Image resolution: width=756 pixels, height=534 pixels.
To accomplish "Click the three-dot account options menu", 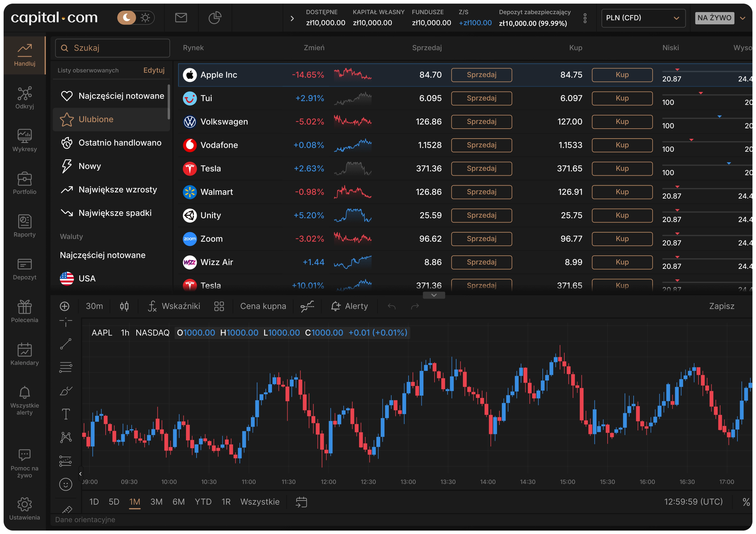I will pos(585,18).
